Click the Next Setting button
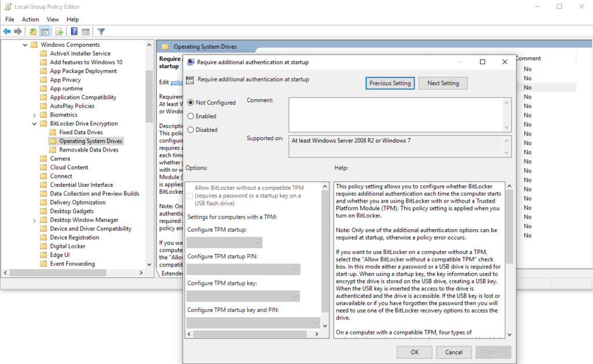 443,83
